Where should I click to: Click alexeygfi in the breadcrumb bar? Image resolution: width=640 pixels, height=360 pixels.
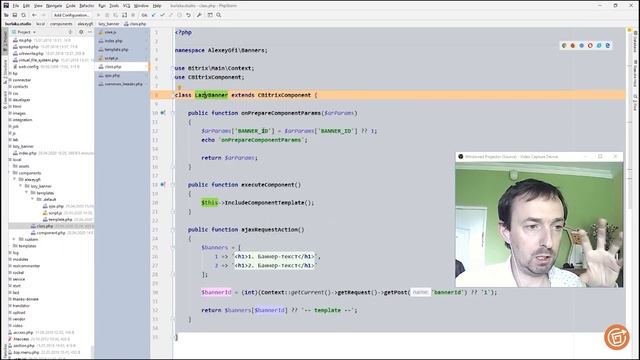coord(85,24)
